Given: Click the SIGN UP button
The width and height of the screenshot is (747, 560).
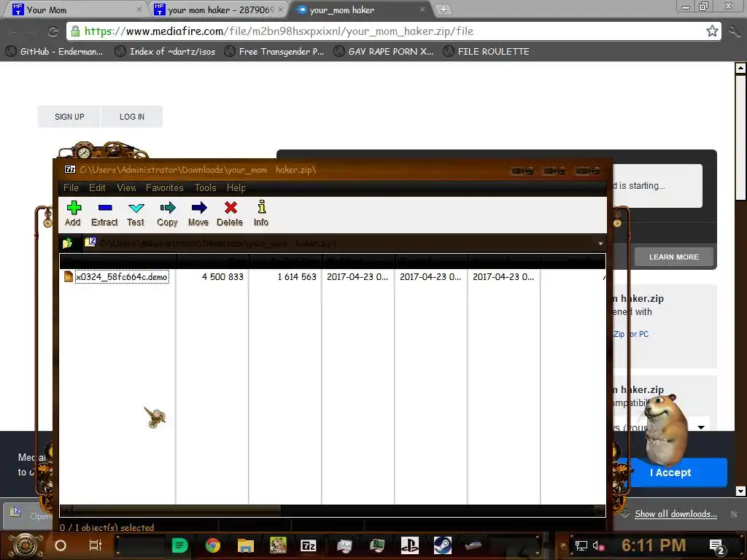Looking at the screenshot, I should tap(69, 117).
